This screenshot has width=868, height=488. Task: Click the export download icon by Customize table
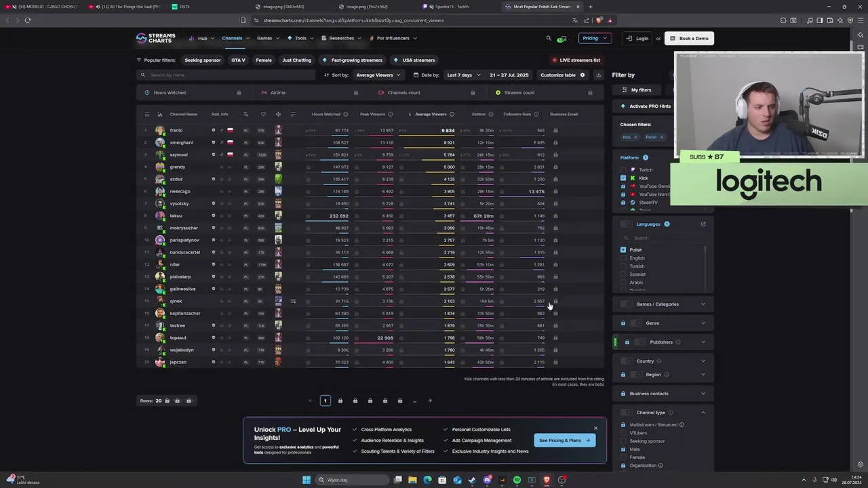pyautogui.click(x=598, y=75)
